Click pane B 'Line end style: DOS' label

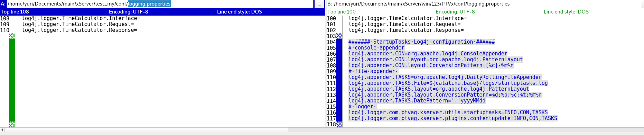566,12
